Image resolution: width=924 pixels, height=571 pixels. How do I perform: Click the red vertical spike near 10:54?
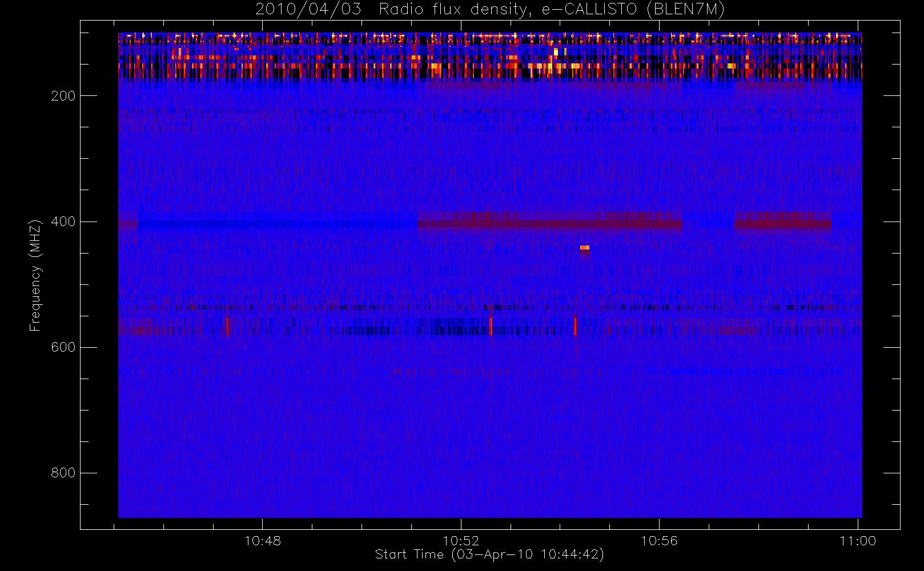575,326
